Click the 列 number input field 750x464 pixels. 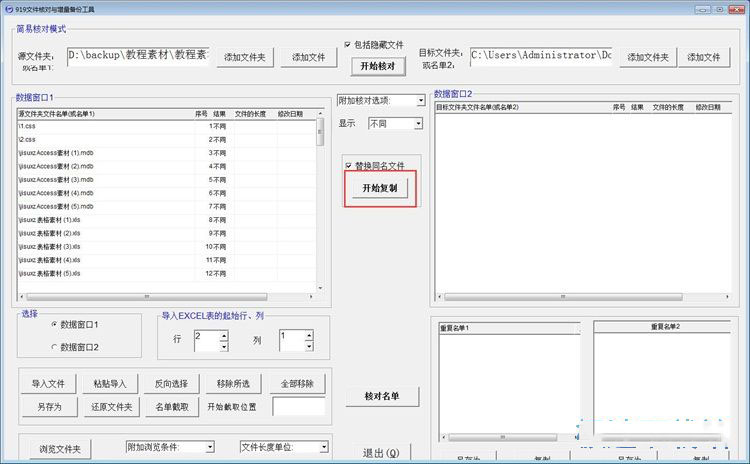(292, 341)
